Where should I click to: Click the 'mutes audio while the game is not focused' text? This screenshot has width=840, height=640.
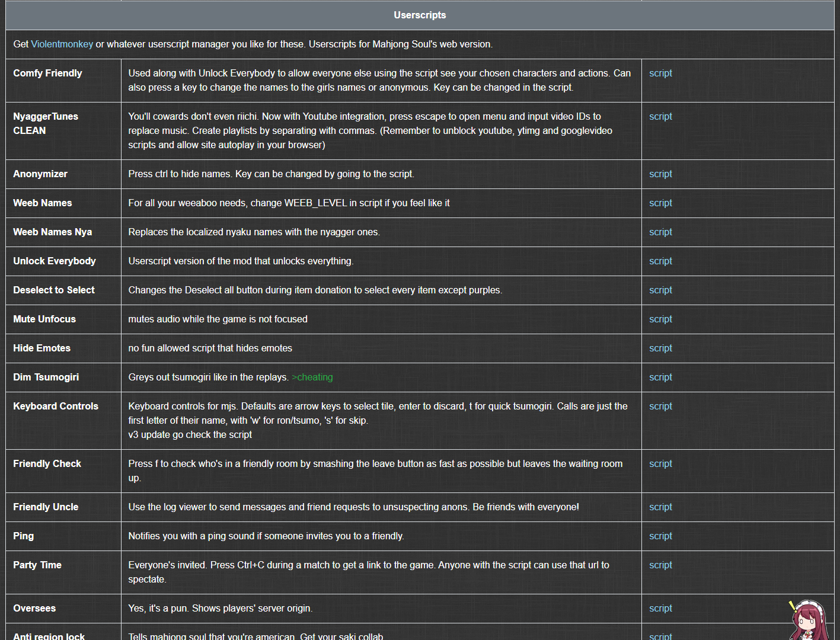[218, 319]
